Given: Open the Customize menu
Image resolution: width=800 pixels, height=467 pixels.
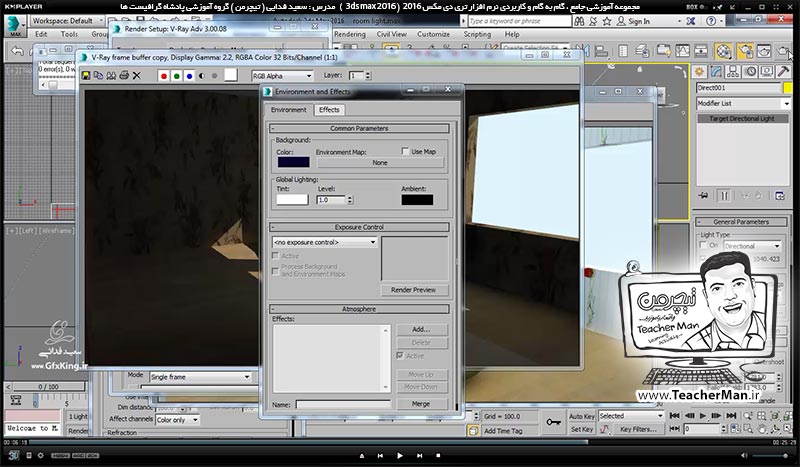Looking at the screenshot, I should [433, 34].
